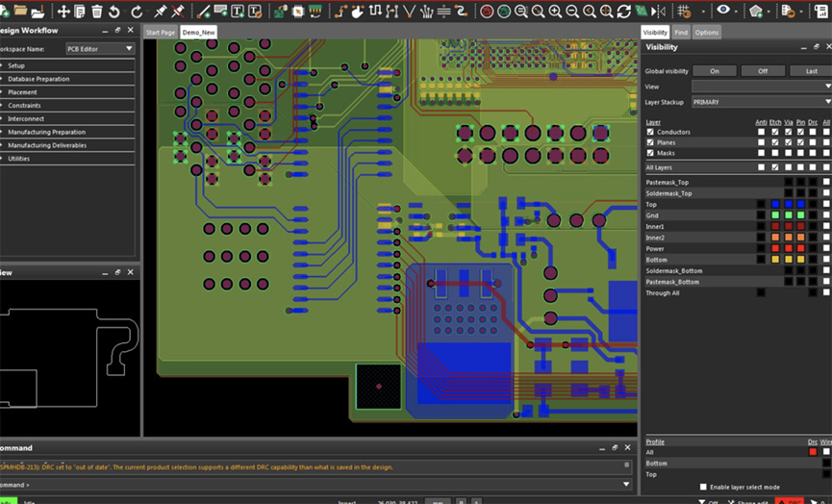
Task: Click the Move tool in the toolbar
Action: click(x=63, y=12)
